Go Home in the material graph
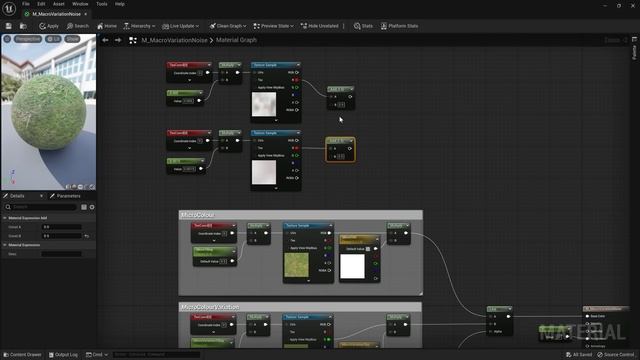This screenshot has width=640, height=360. pos(107,26)
